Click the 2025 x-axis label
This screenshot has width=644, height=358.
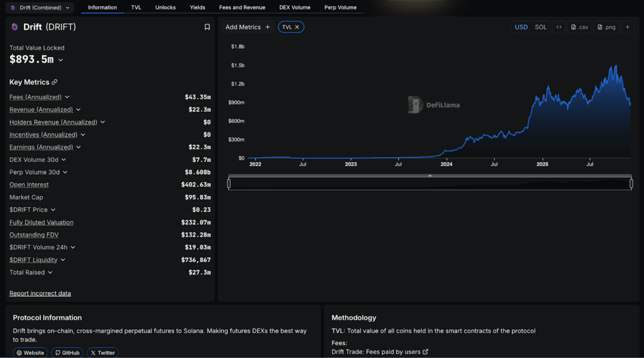pyautogui.click(x=542, y=164)
